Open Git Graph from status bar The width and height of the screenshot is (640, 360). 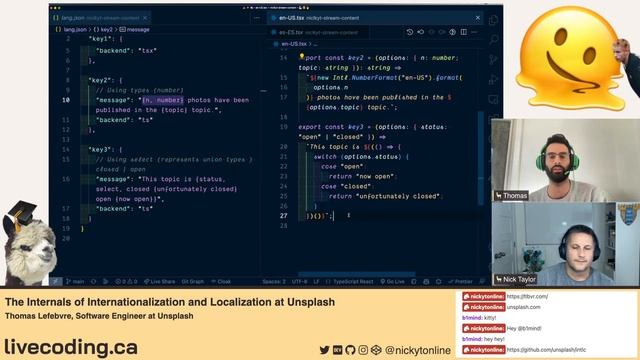tap(192, 282)
